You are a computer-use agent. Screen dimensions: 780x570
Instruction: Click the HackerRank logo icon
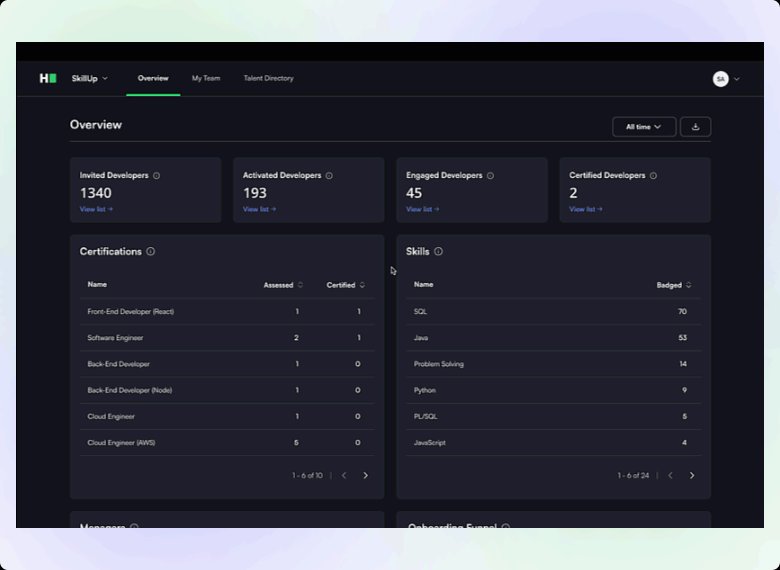coord(48,78)
